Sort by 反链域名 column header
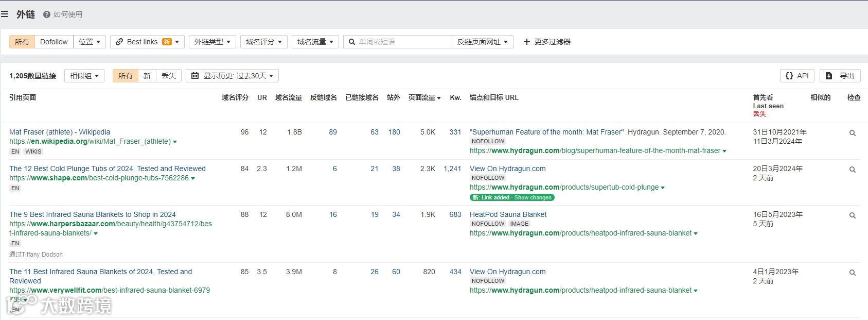The image size is (868, 320). pyautogui.click(x=323, y=97)
